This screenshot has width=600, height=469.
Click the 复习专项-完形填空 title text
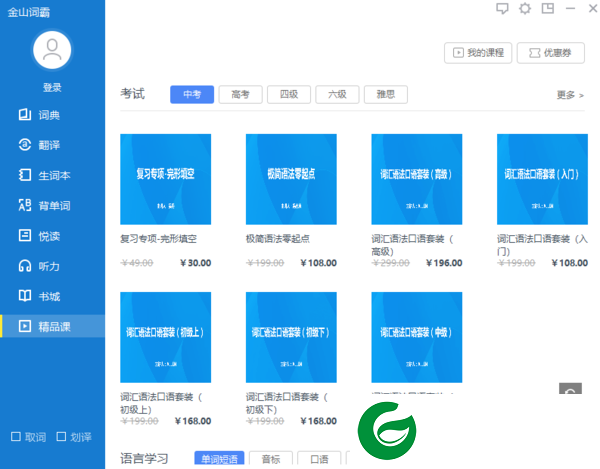pos(158,239)
